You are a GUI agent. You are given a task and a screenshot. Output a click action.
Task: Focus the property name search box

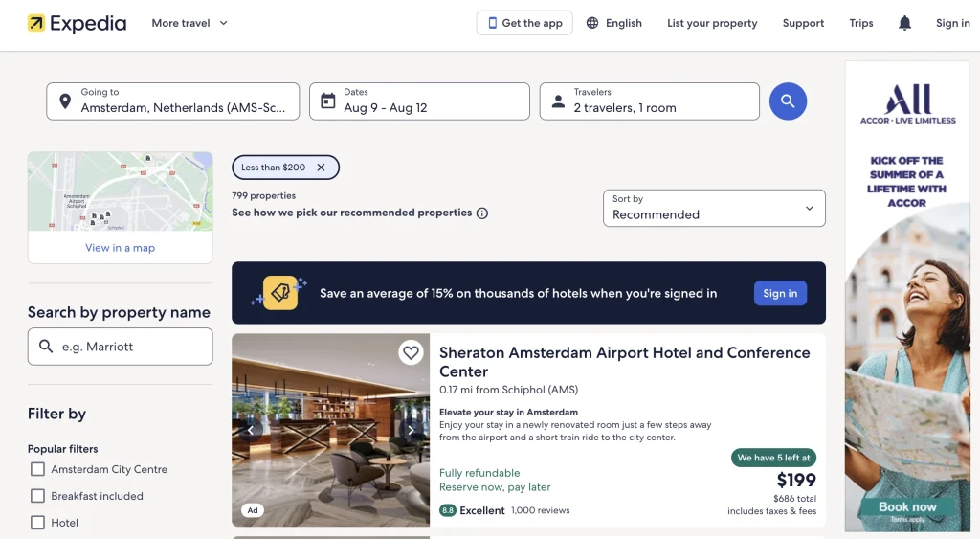(120, 347)
